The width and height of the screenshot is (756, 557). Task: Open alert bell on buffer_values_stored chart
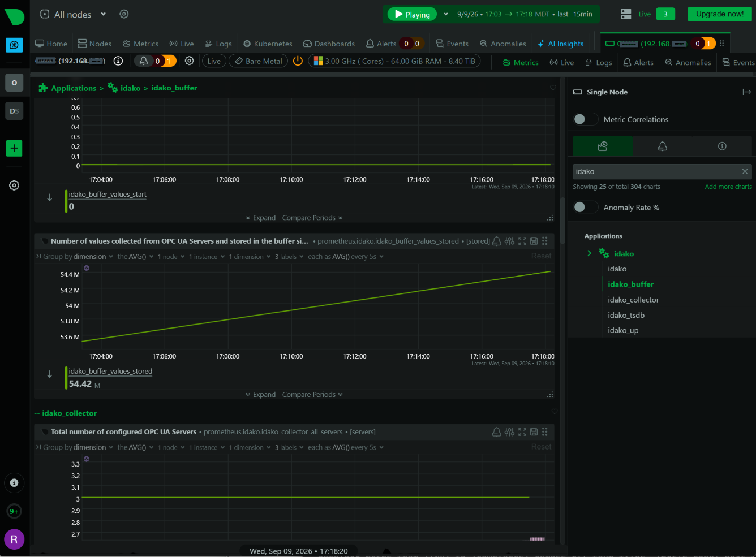(496, 241)
